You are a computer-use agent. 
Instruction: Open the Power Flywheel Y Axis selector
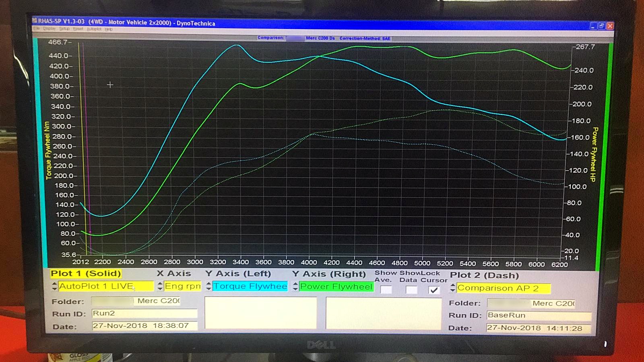click(x=336, y=287)
